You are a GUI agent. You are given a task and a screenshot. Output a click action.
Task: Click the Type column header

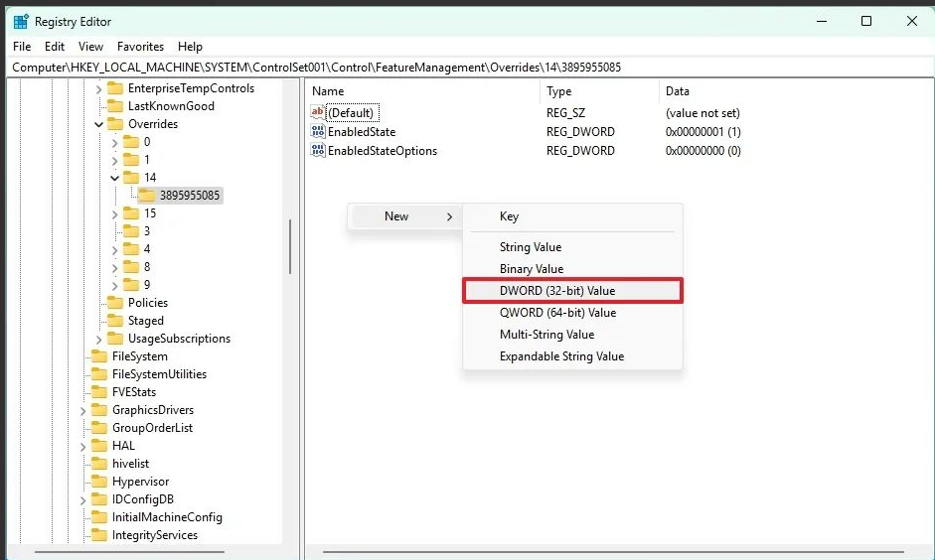coord(559,91)
